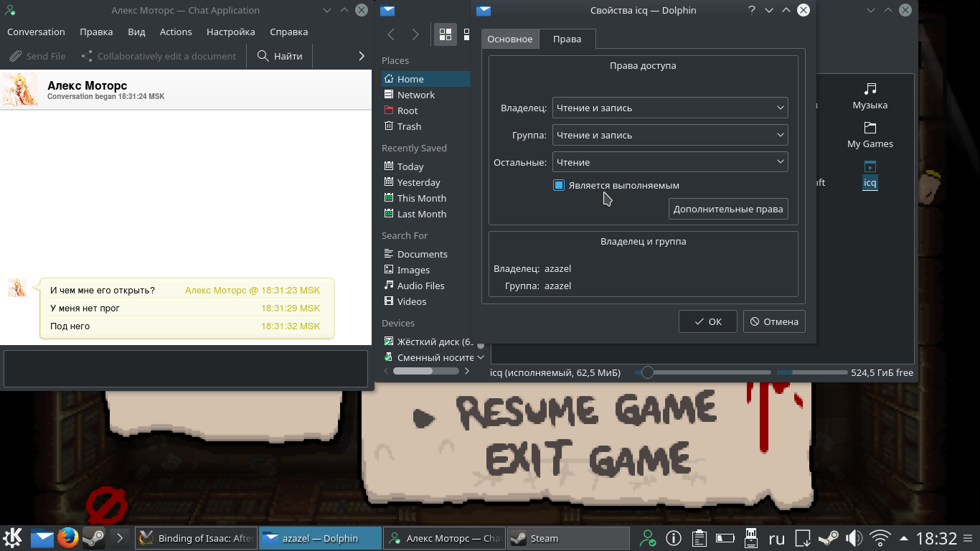Click the right arrow of the Places scrollbar

click(467, 371)
